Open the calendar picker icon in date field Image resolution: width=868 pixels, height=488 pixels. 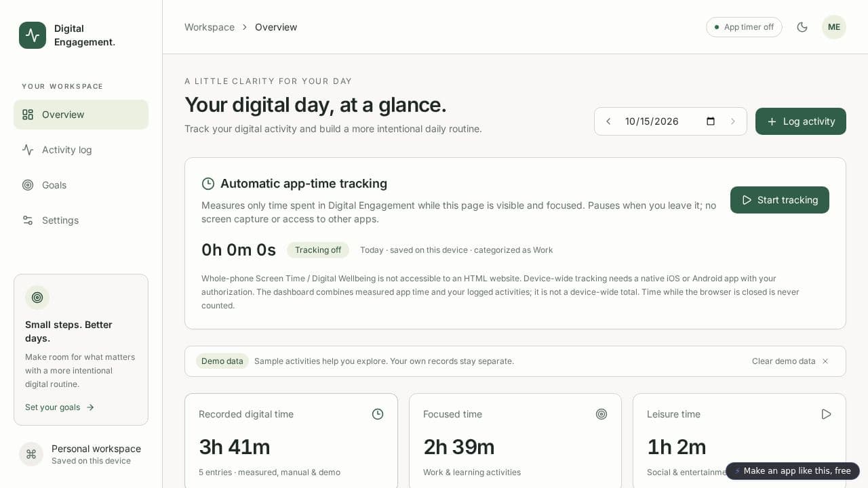point(711,121)
